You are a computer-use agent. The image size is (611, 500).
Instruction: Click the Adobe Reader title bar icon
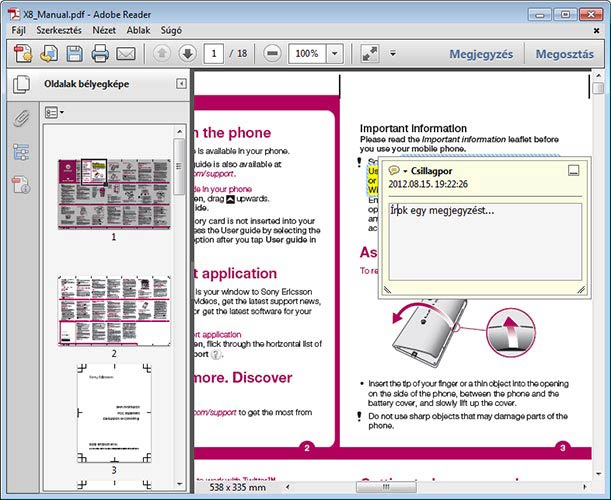14,14
